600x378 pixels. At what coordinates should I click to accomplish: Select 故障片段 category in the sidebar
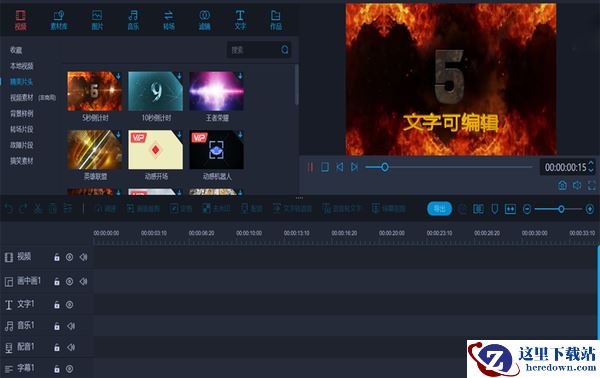(x=21, y=145)
